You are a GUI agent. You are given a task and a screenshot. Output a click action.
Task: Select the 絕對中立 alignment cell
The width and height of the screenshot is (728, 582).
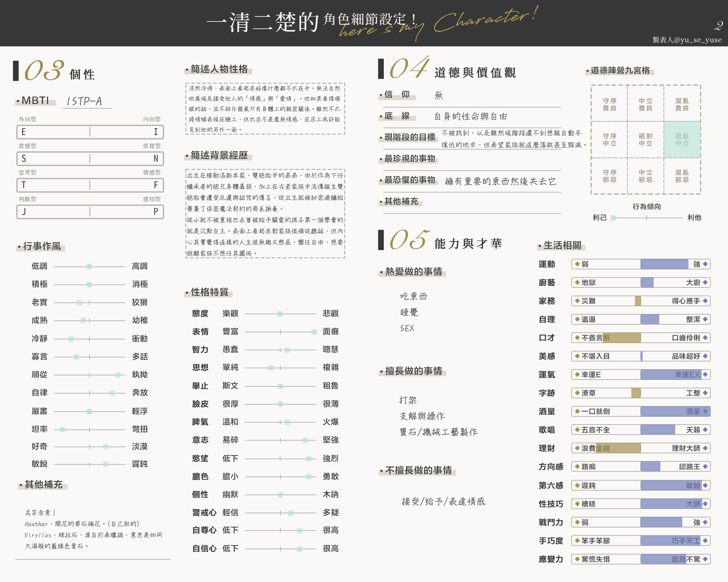(x=645, y=140)
